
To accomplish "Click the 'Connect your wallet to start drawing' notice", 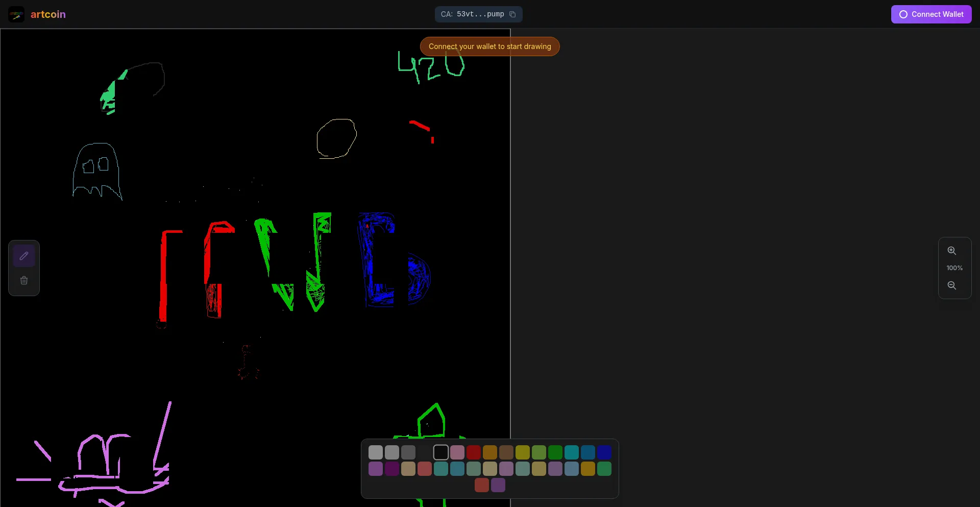I will pyautogui.click(x=490, y=46).
